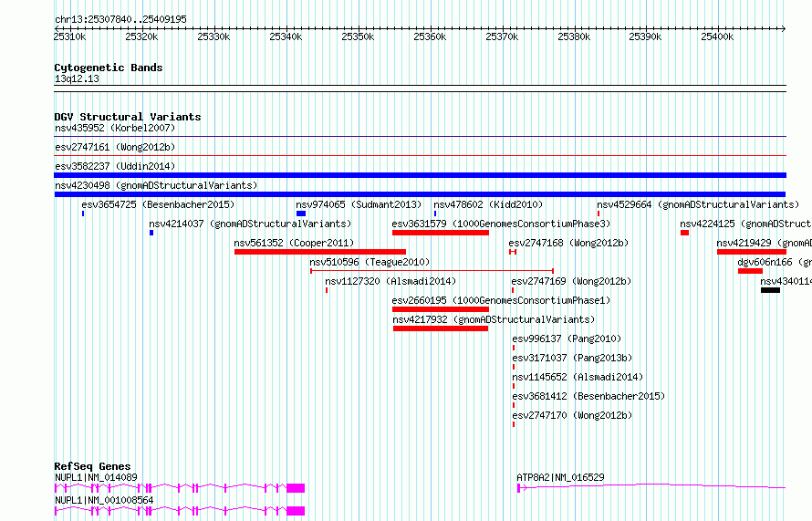Click the nsv435952 (Korbel2007) variant label
This screenshot has height=521, width=812.
tap(115, 128)
